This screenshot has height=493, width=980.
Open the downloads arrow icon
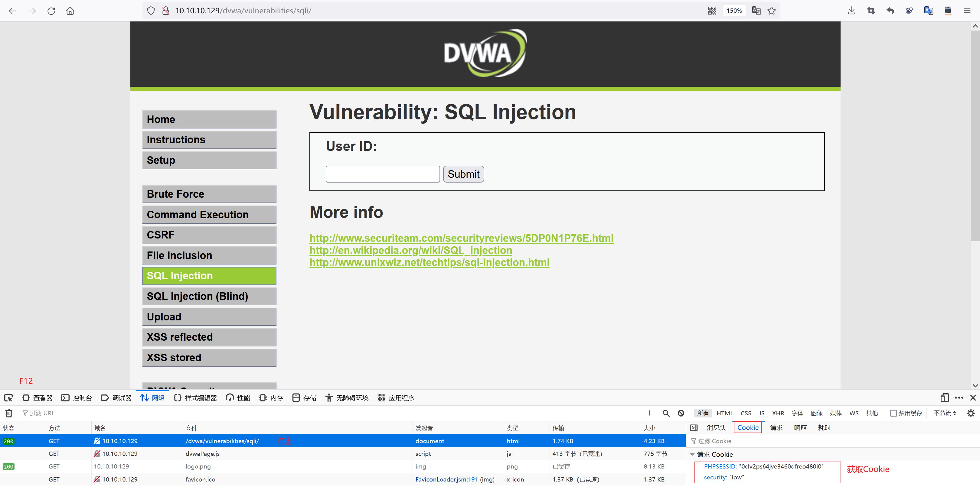(x=851, y=11)
